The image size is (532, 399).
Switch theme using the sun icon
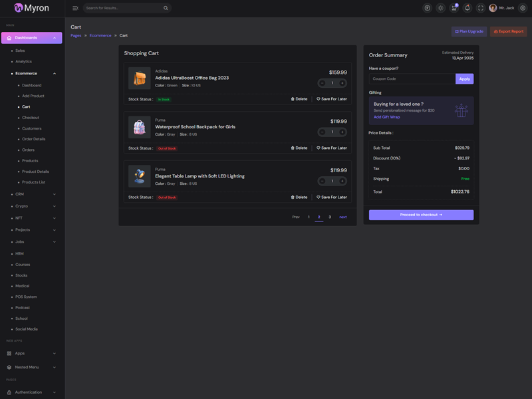pyautogui.click(x=440, y=8)
